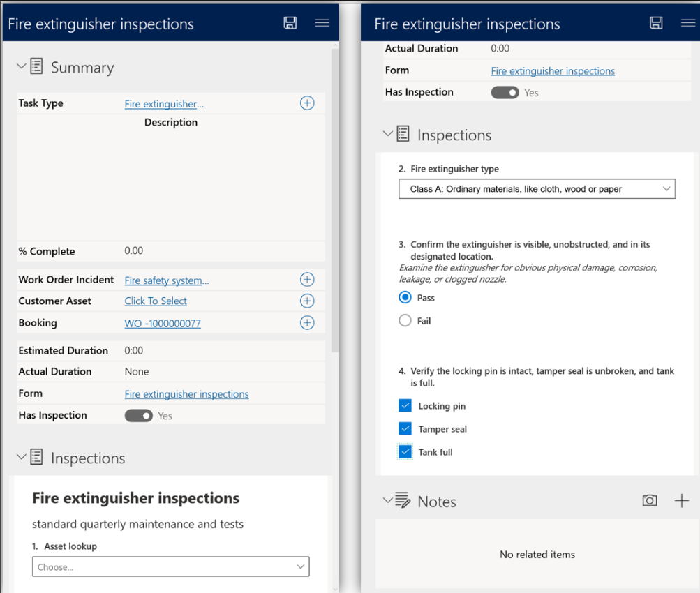Open hamburger menu in left panel header

click(x=322, y=23)
